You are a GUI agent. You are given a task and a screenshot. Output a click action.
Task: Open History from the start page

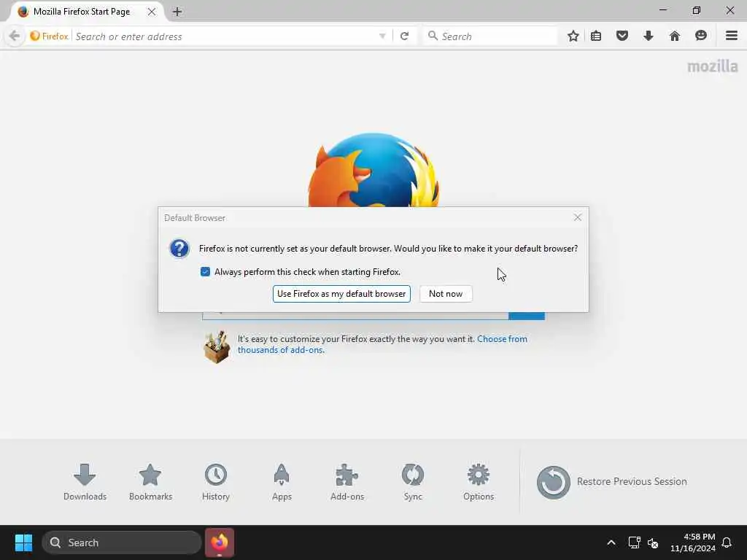click(216, 482)
